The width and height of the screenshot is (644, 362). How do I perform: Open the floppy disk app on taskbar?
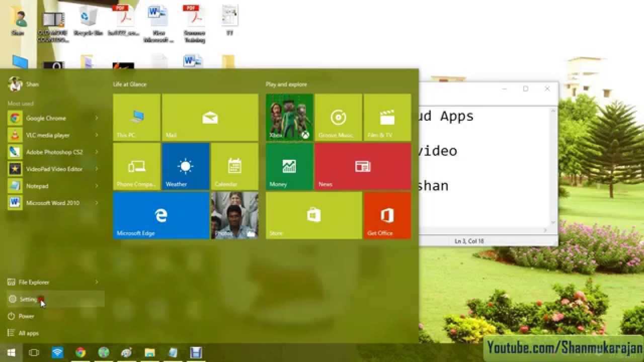click(x=196, y=352)
